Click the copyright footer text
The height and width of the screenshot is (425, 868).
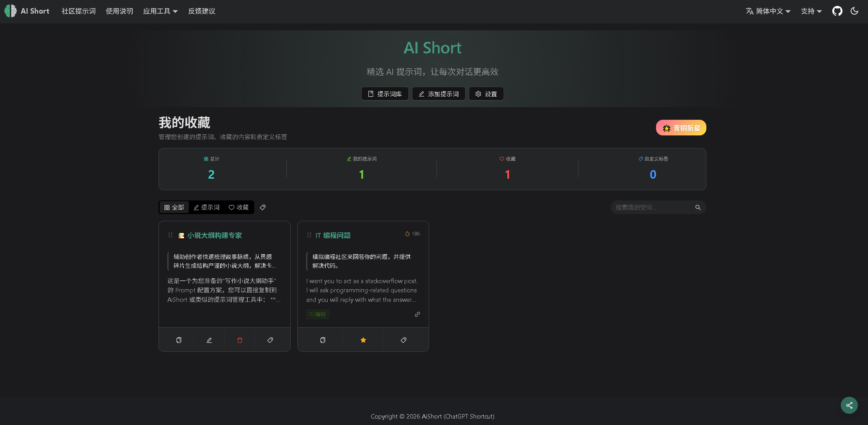432,416
